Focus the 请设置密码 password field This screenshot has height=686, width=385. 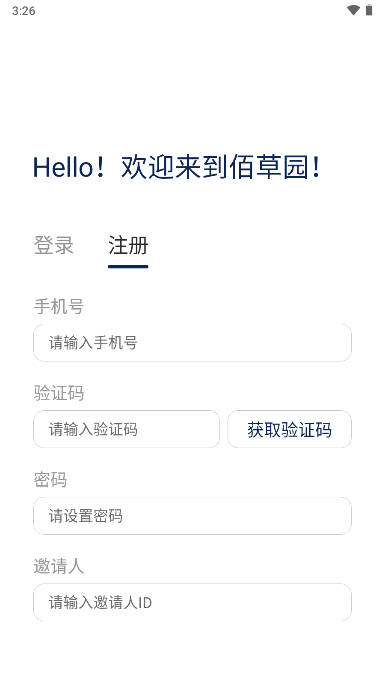192,515
